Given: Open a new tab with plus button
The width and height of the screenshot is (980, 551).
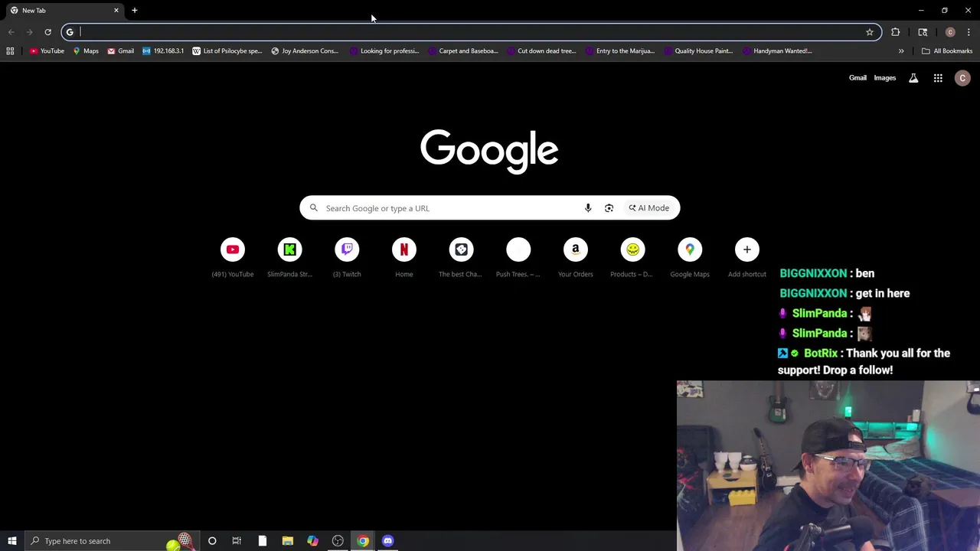Looking at the screenshot, I should click(134, 11).
